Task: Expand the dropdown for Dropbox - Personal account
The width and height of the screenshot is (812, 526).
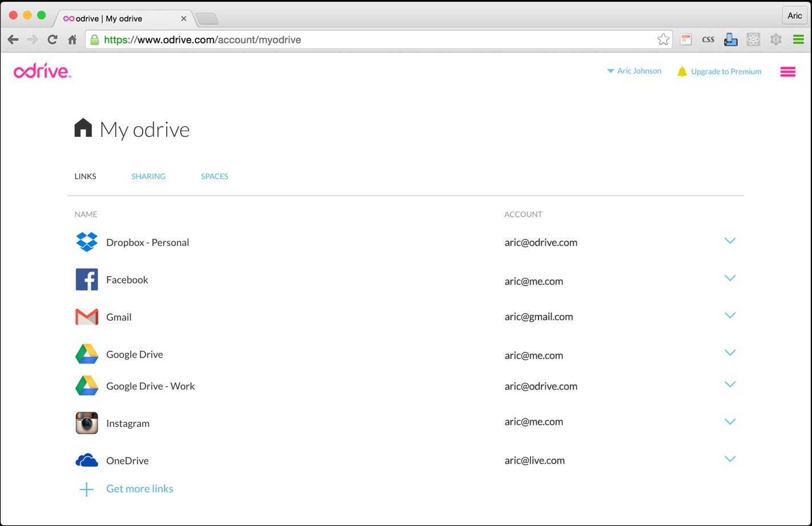Action: (730, 241)
